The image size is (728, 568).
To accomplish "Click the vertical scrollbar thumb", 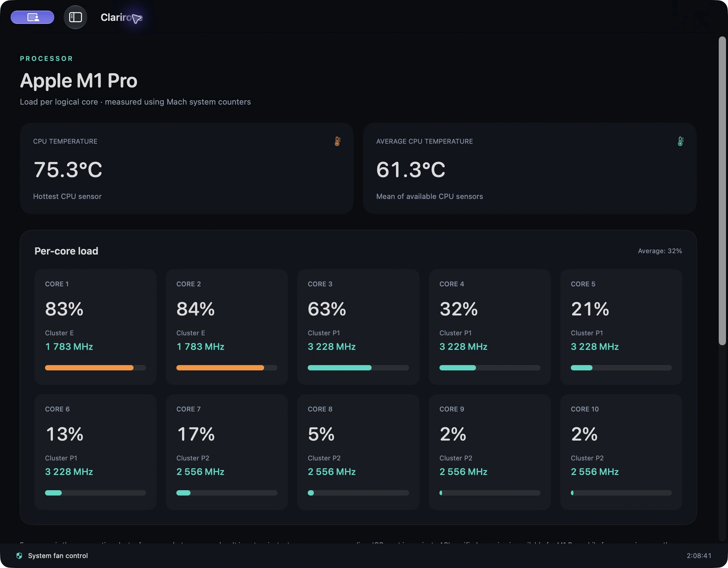I will tap(722, 191).
